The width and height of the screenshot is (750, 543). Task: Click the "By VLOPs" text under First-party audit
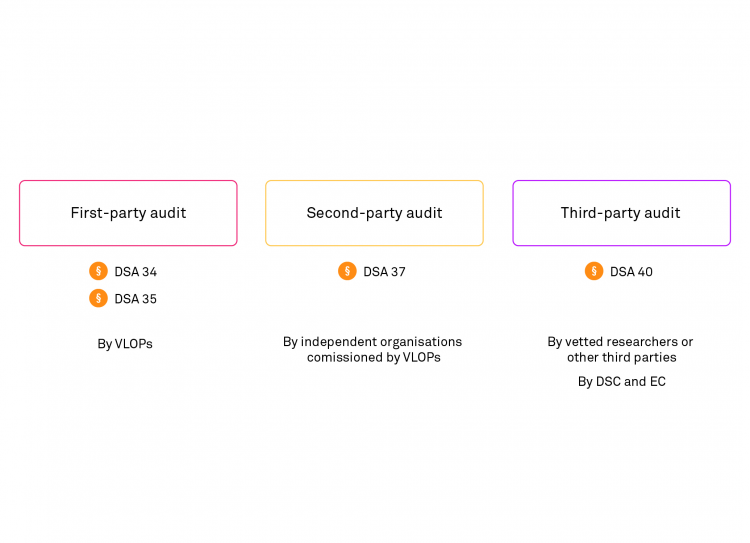125,344
